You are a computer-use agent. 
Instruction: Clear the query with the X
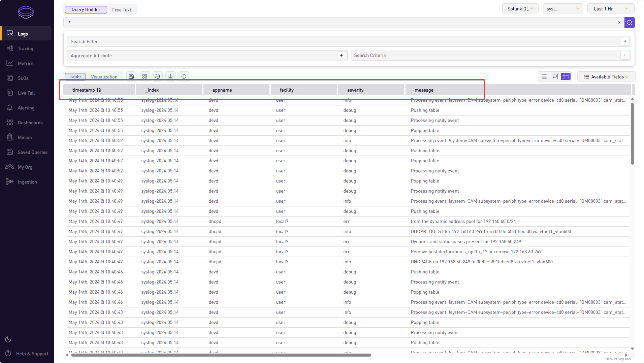point(619,23)
